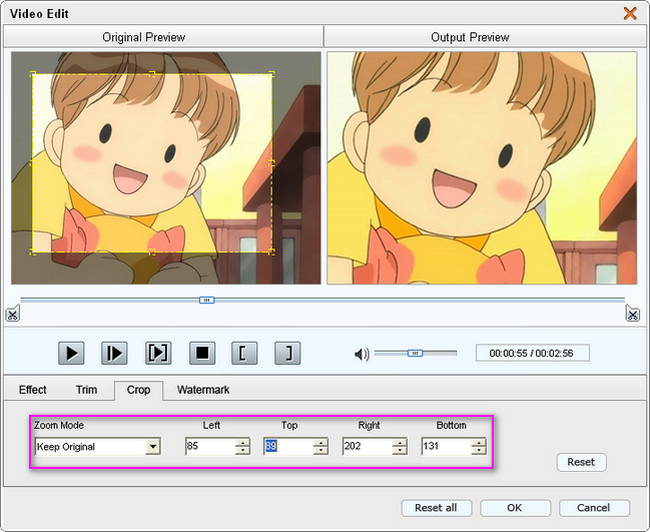Click the top-middle crop handle in Original Preview
This screenshot has height=532, width=650.
tap(152, 75)
